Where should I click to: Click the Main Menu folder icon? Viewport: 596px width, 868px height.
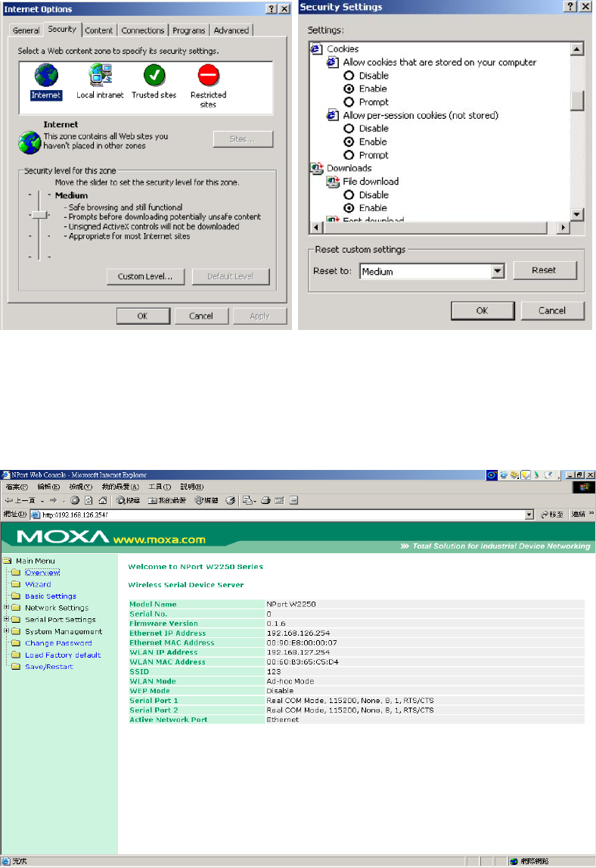pos(8,561)
